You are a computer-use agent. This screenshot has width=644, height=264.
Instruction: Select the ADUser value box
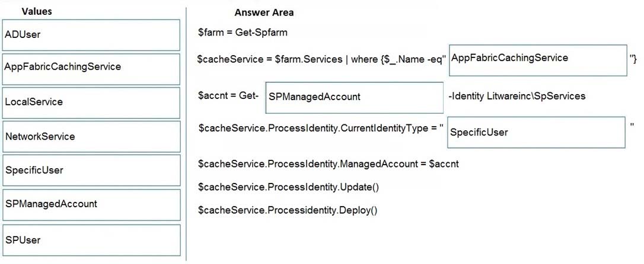click(91, 35)
